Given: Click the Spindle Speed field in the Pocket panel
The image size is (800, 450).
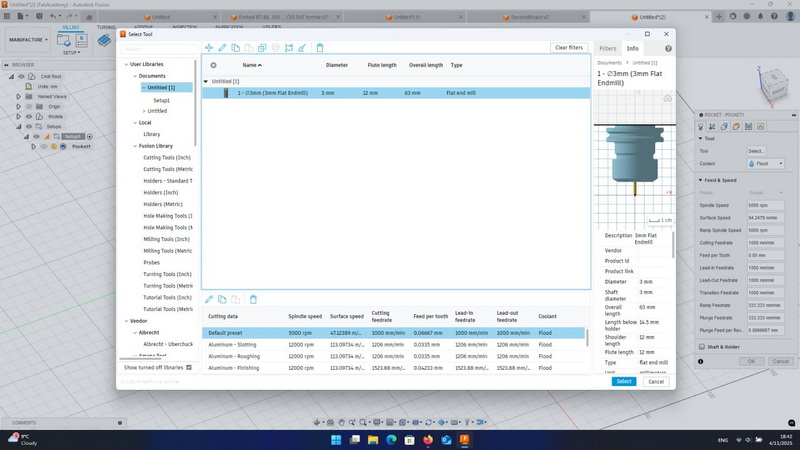Looking at the screenshot, I should pyautogui.click(x=765, y=205).
